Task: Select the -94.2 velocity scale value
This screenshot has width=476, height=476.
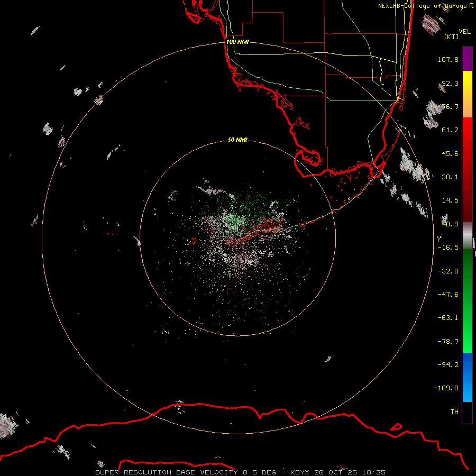Action: click(x=448, y=364)
